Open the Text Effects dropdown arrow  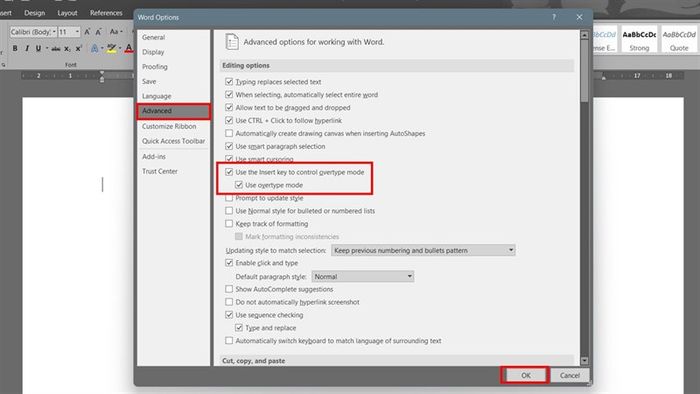(x=102, y=49)
